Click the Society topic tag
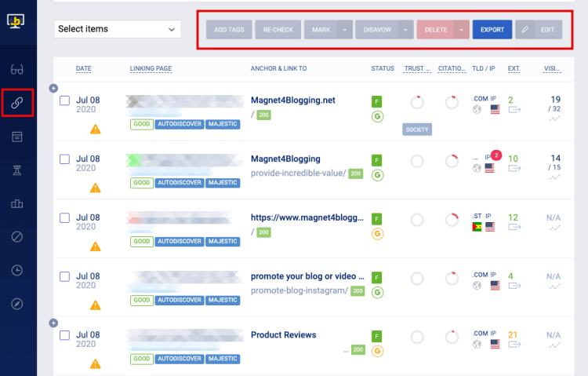This screenshot has height=376, width=588. point(417,130)
